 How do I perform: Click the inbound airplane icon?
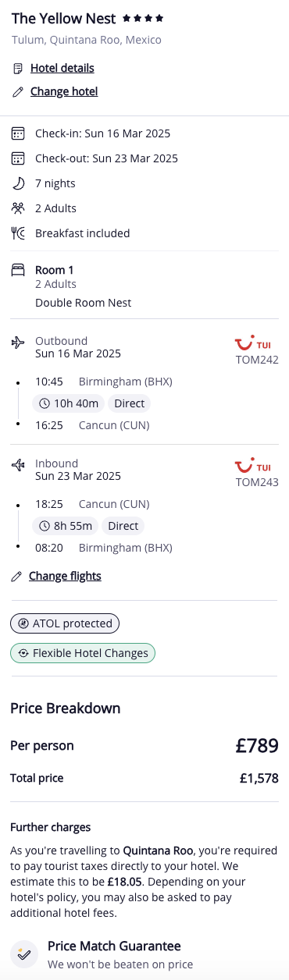tap(18, 464)
